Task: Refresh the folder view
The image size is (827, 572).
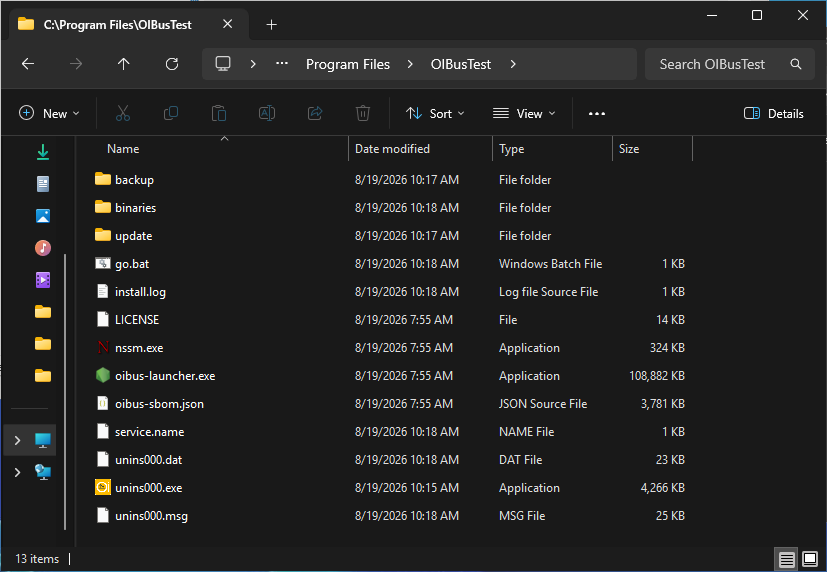Action: 172,64
